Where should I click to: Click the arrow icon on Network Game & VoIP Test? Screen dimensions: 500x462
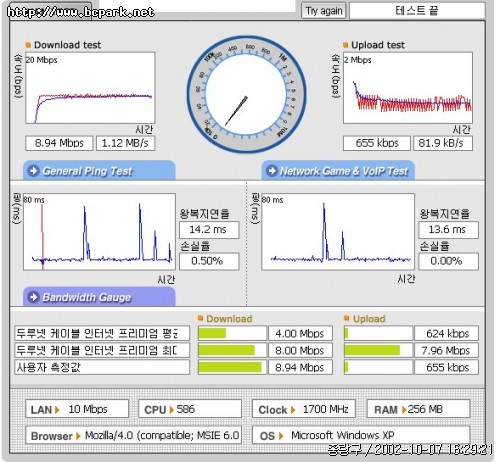(272, 171)
